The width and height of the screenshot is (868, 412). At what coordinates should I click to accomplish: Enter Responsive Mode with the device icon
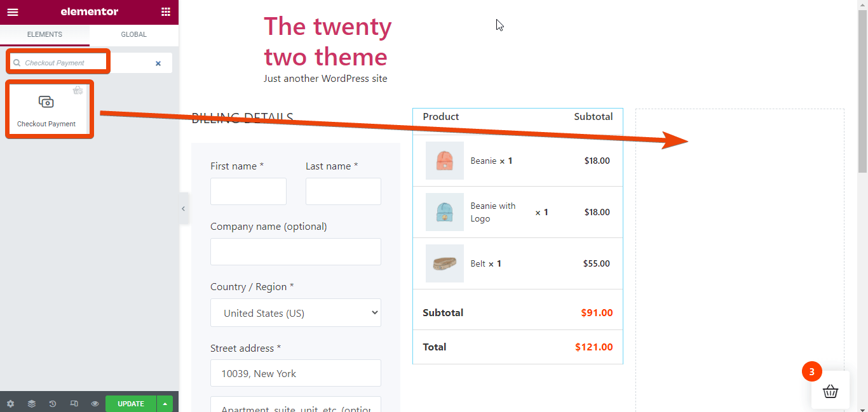pyautogui.click(x=74, y=403)
